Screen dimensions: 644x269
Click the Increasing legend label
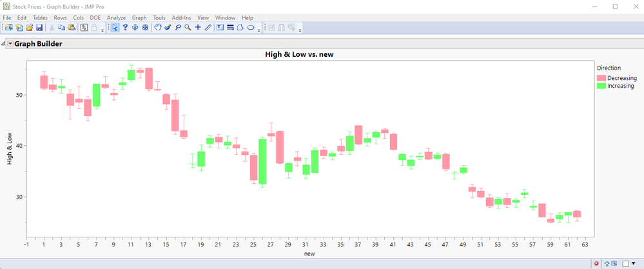point(621,86)
